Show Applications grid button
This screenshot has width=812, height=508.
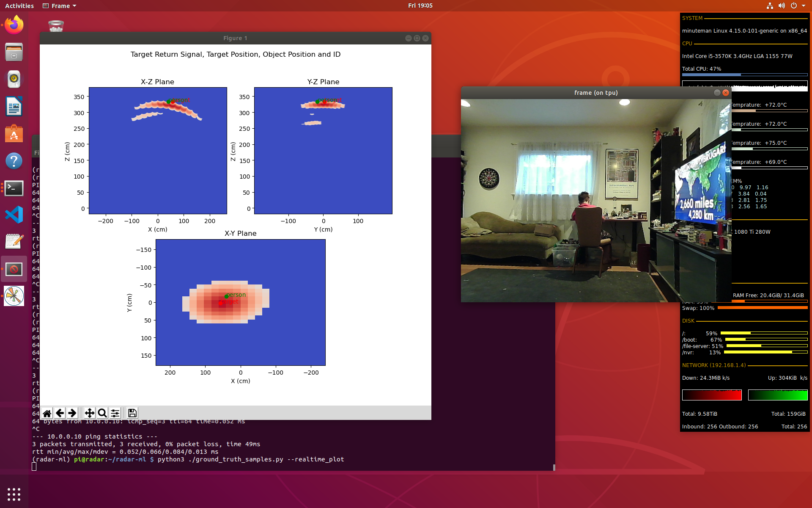(14, 494)
